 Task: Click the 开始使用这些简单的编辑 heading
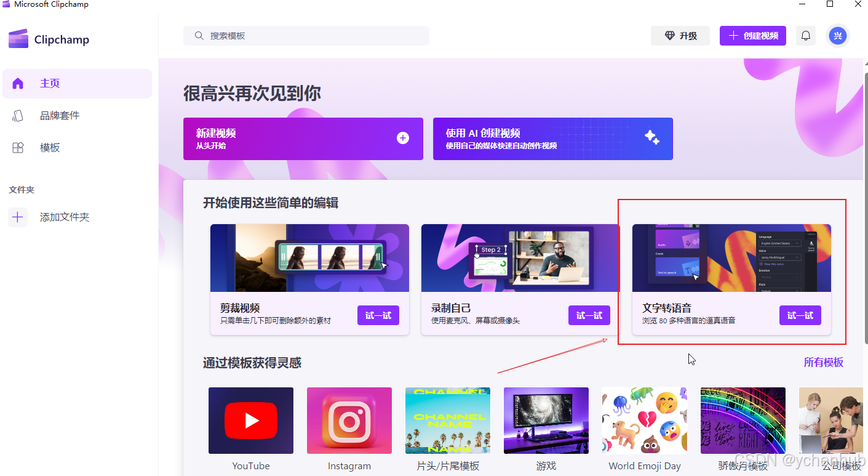pos(271,203)
